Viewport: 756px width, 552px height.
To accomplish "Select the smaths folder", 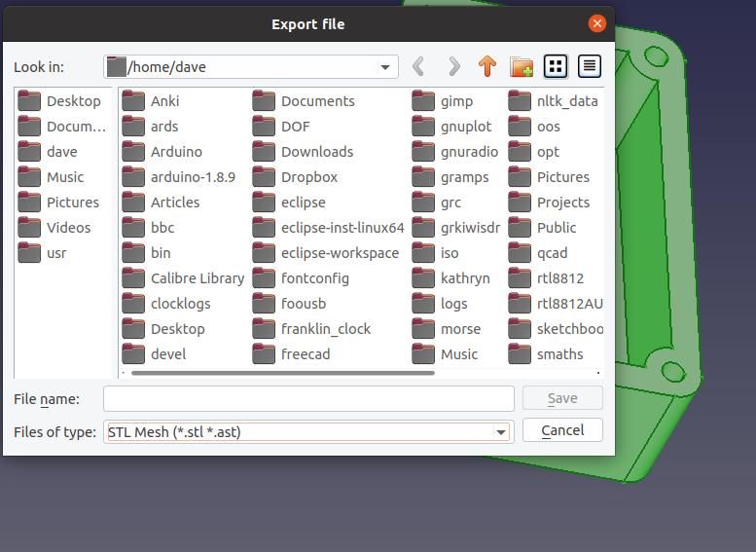I will point(546,354).
